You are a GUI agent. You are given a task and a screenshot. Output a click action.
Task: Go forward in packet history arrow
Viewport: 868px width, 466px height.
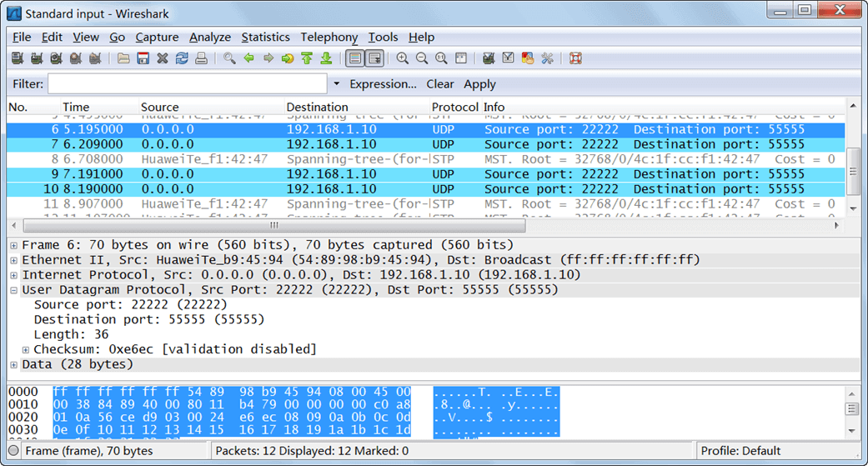[x=268, y=58]
